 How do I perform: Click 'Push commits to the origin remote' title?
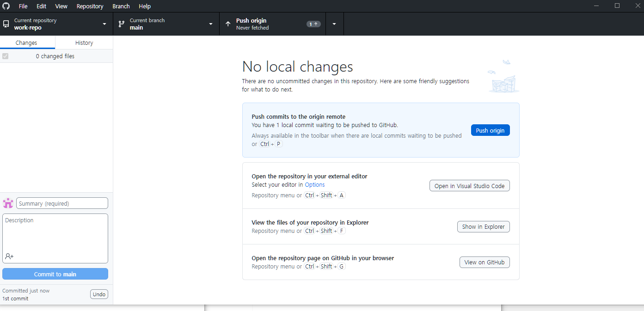click(298, 117)
